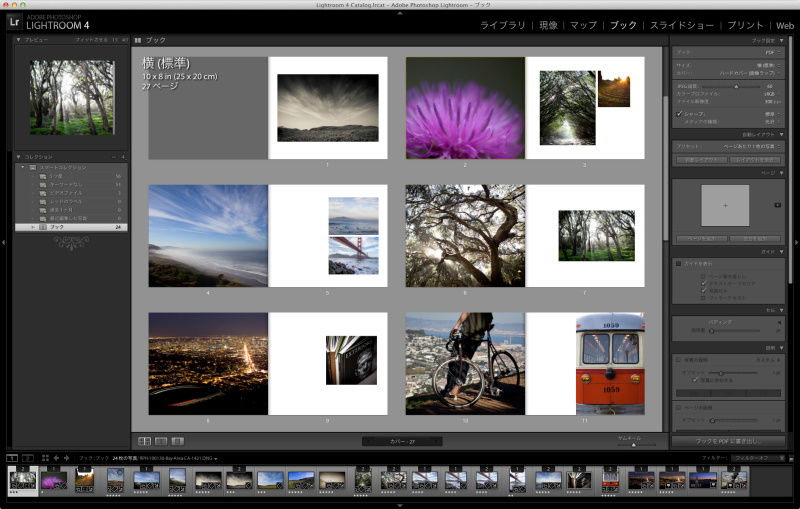Toggle フィラーテキスト guide checkbox
The height and width of the screenshot is (509, 800).
point(704,297)
